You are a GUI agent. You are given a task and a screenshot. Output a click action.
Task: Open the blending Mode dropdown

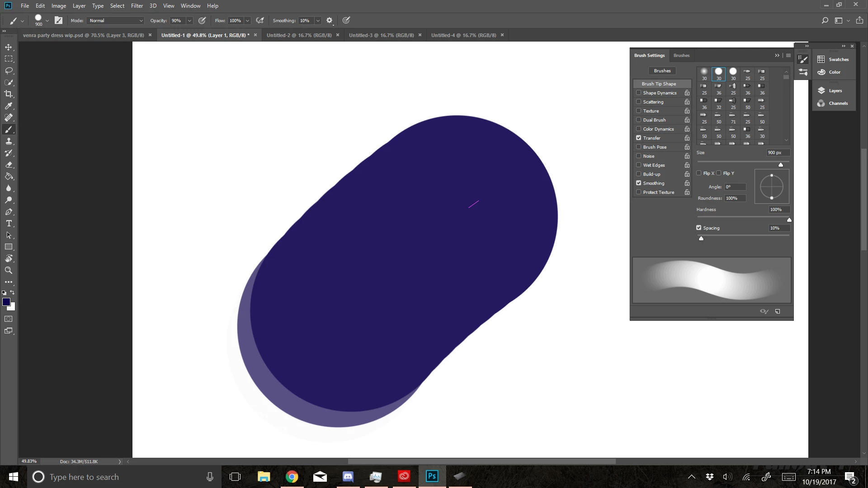[x=116, y=20]
